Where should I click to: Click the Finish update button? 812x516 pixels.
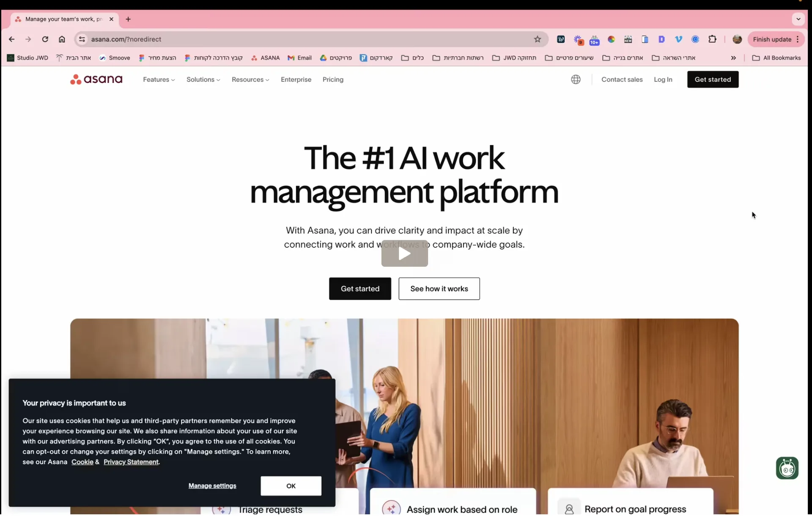click(x=776, y=39)
